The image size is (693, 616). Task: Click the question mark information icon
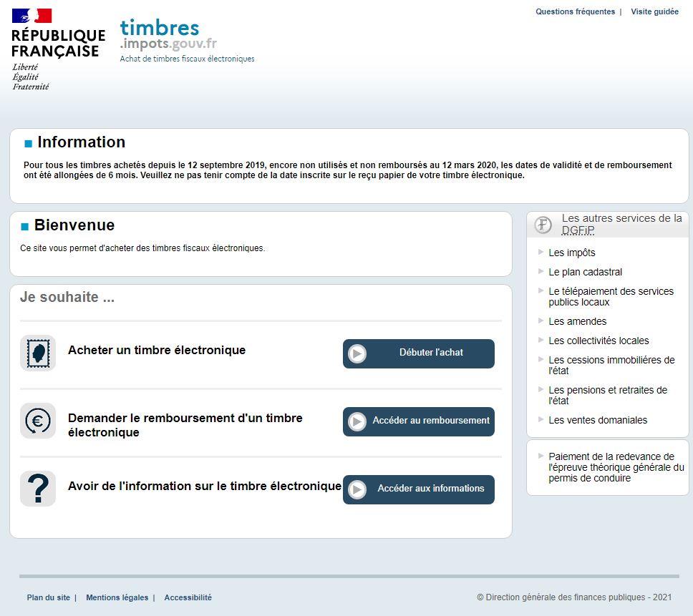[38, 489]
